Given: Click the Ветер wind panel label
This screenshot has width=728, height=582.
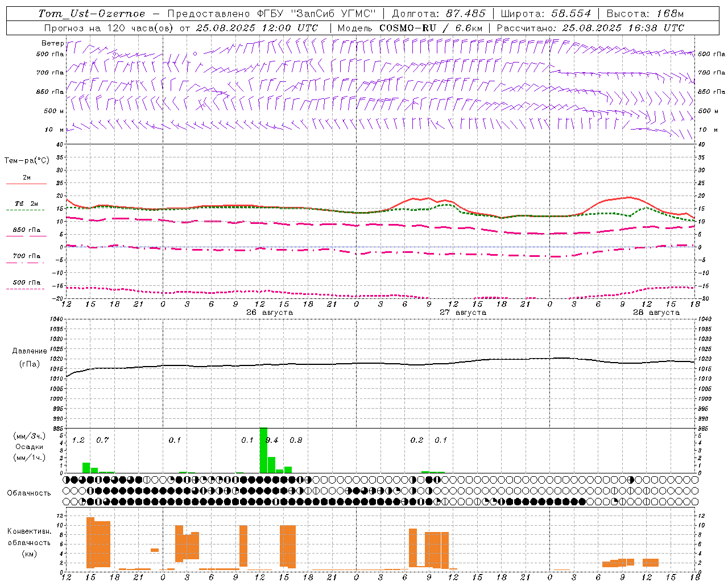Looking at the screenshot, I should [53, 43].
